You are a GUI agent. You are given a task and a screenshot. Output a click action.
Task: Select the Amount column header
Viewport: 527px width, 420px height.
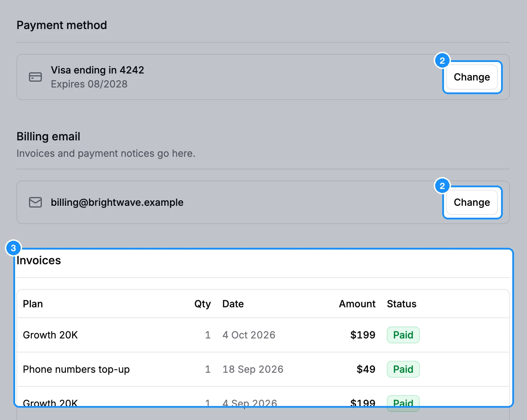click(x=357, y=304)
